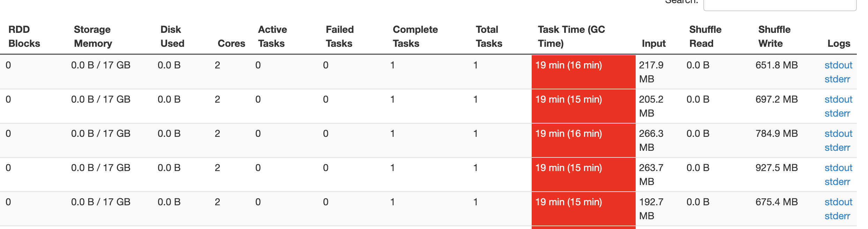Sort by RDD Blocks column header
Image resolution: width=868 pixels, height=229 pixels.
tap(24, 36)
